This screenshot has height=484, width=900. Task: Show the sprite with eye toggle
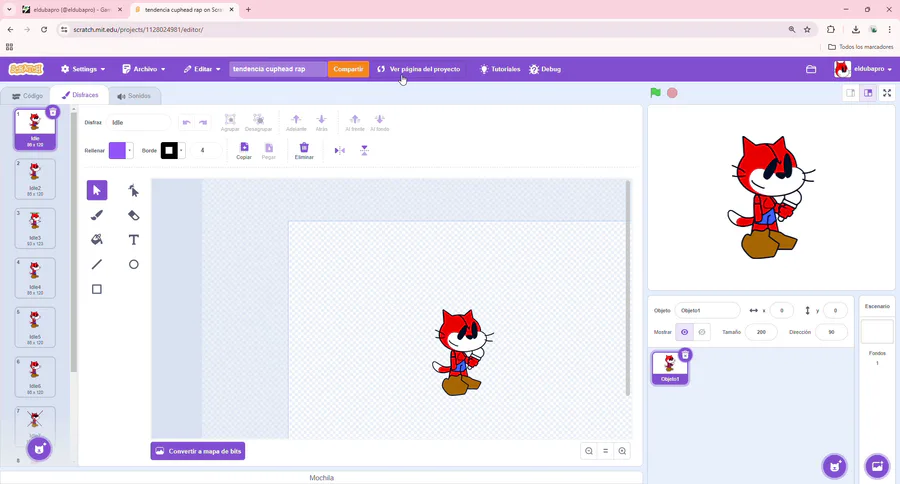[x=684, y=332]
